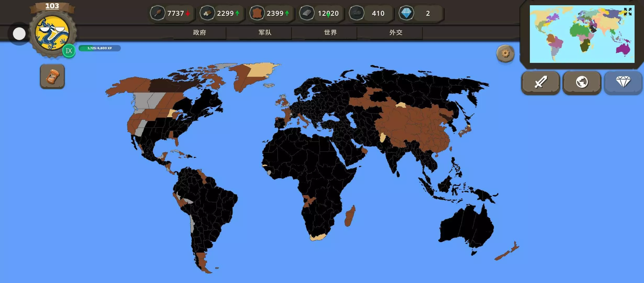This screenshot has width=644, height=283.
Task: Select the diamond resource map button
Action: click(x=623, y=82)
